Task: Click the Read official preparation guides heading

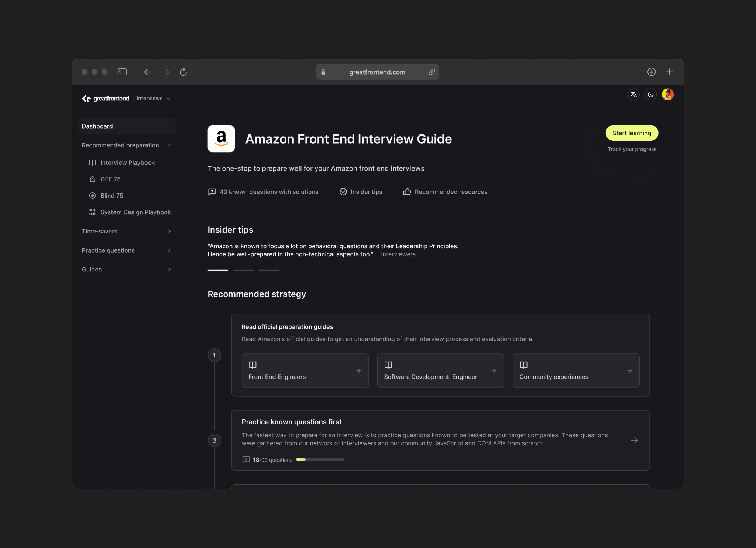Action: (x=287, y=327)
